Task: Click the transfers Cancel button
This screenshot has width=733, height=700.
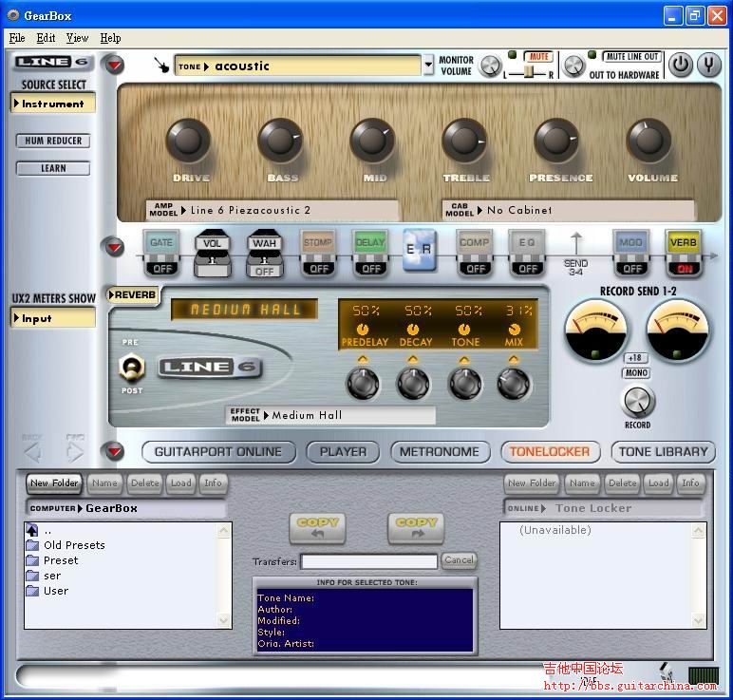Action: [459, 560]
